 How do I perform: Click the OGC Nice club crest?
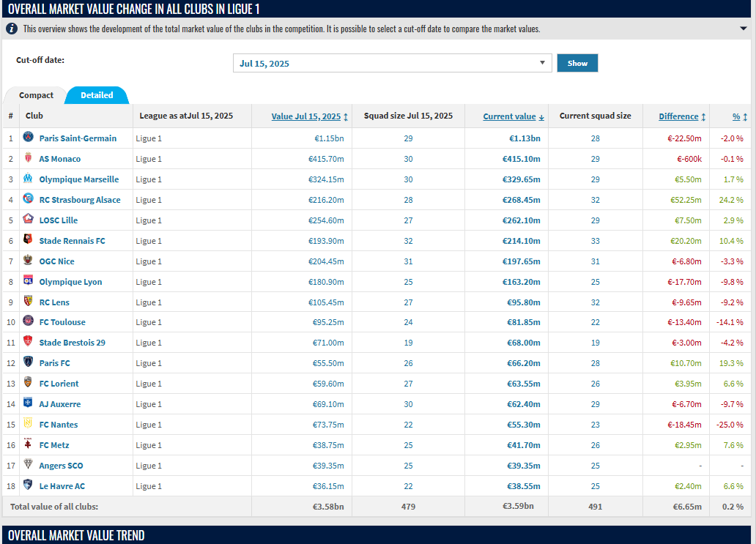(29, 260)
